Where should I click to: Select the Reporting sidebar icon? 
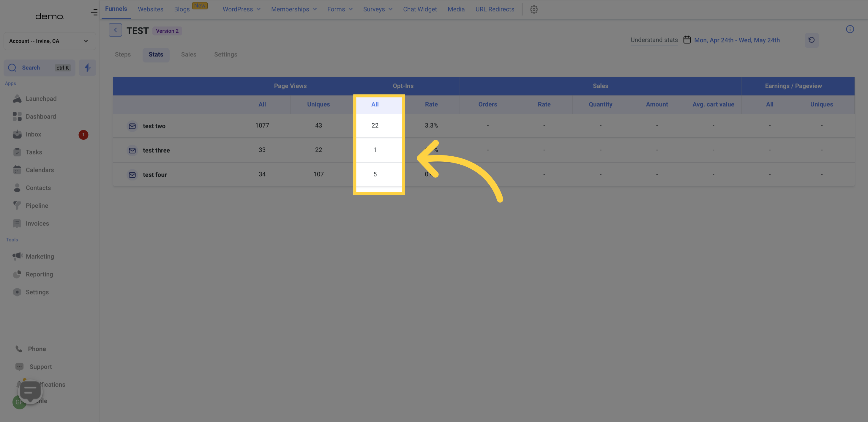coord(17,274)
